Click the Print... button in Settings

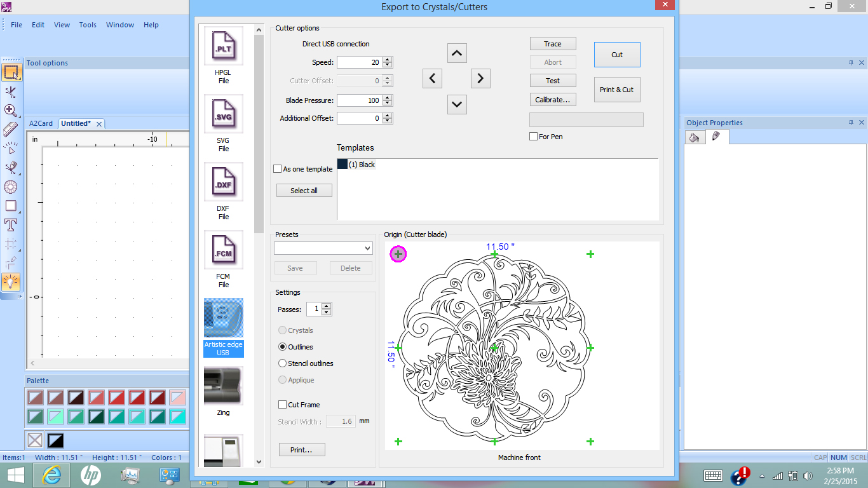click(302, 450)
